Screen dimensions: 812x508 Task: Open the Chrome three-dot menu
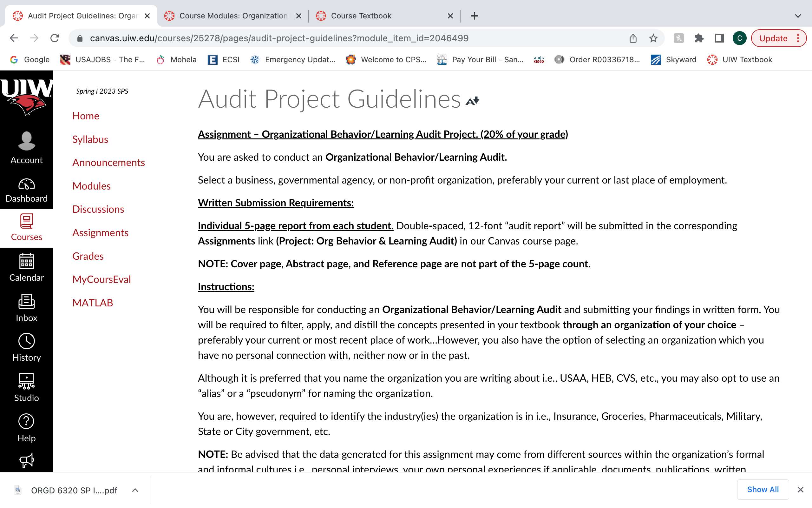click(798, 38)
